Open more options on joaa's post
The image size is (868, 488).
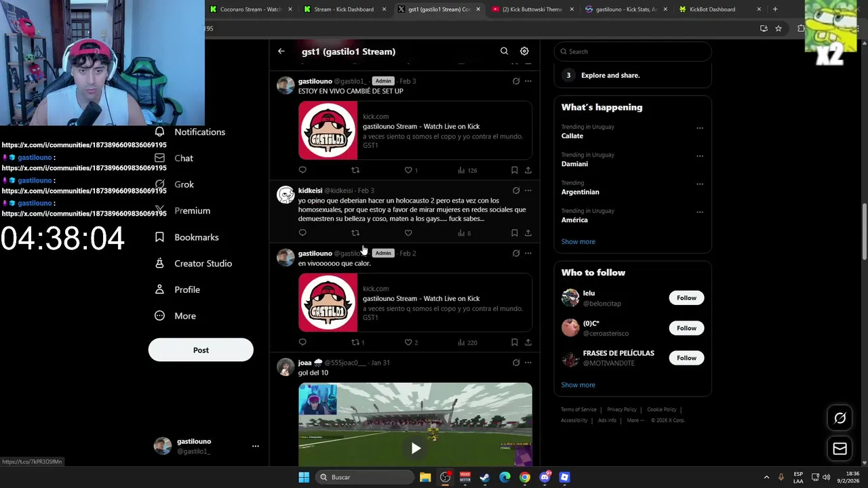(528, 363)
